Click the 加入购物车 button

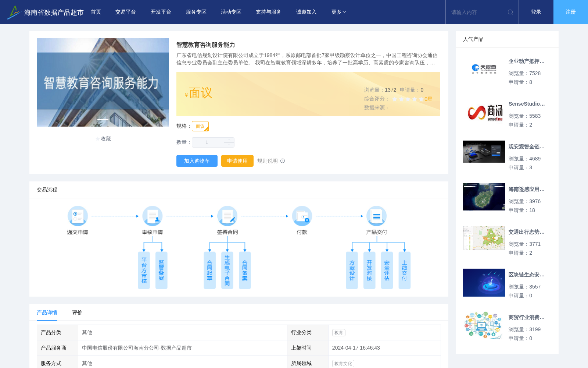pos(197,161)
